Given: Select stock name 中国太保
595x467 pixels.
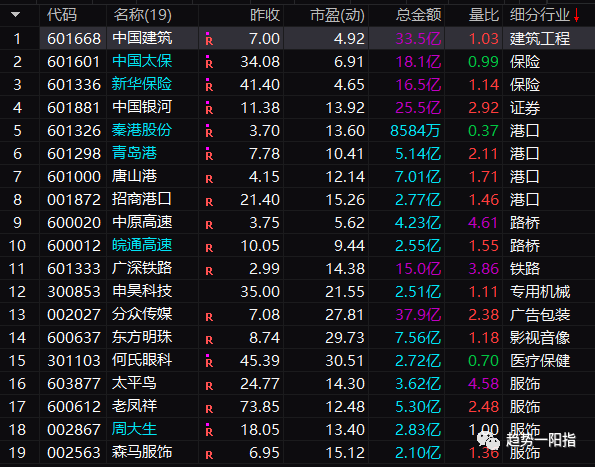Looking at the screenshot, I should coord(142,61).
